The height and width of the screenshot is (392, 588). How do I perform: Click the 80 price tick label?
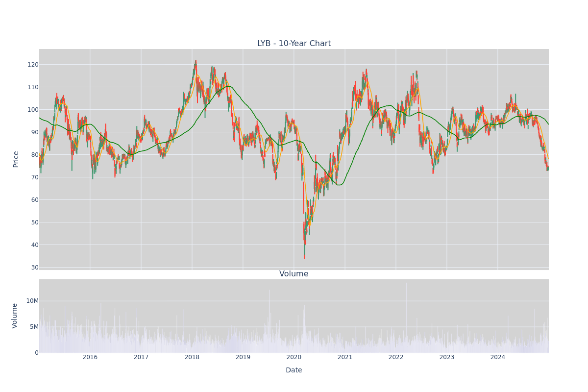click(35, 155)
